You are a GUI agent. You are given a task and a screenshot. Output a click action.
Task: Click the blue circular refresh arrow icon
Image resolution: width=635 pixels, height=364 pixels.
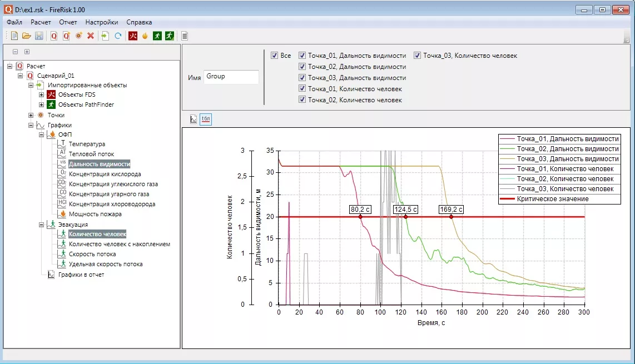pyautogui.click(x=118, y=36)
